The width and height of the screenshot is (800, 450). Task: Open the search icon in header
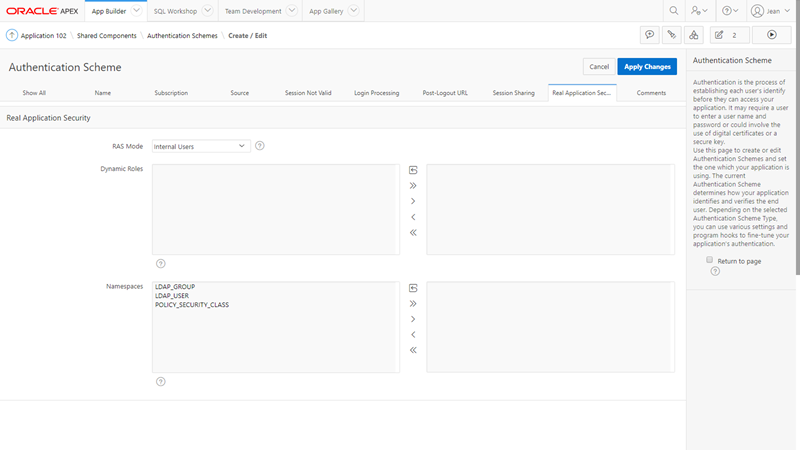(673, 11)
